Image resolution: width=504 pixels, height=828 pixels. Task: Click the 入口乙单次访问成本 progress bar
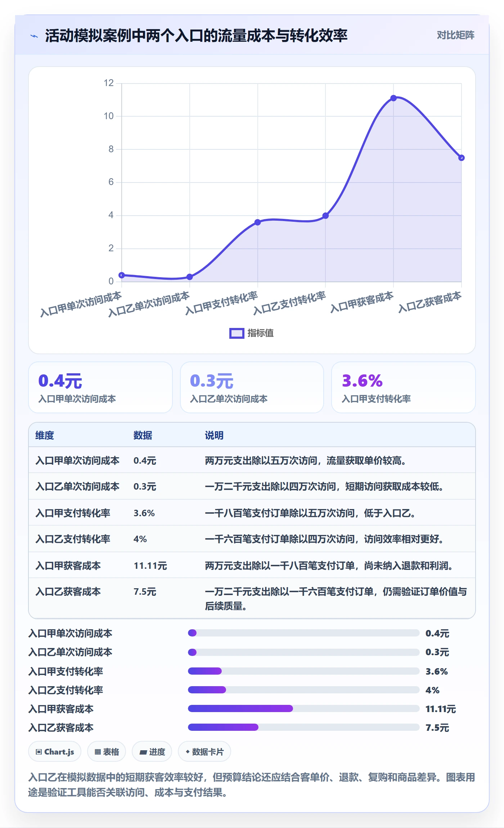click(303, 652)
